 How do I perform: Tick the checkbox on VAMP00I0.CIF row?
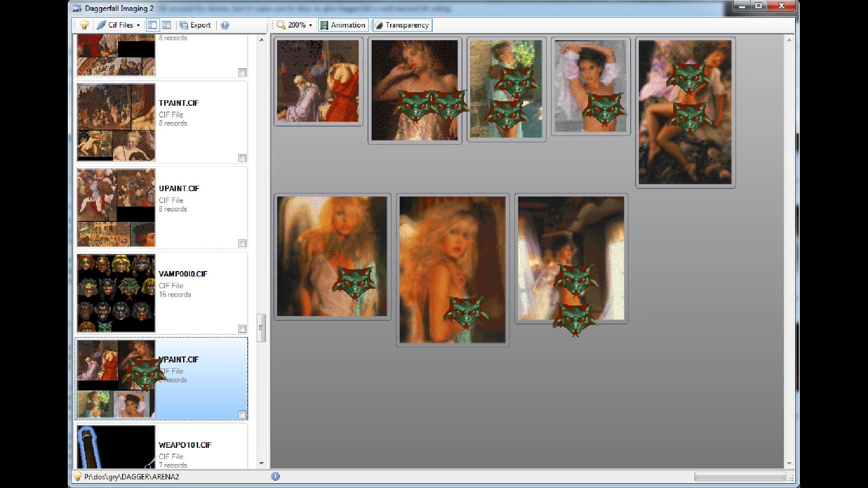tap(242, 328)
